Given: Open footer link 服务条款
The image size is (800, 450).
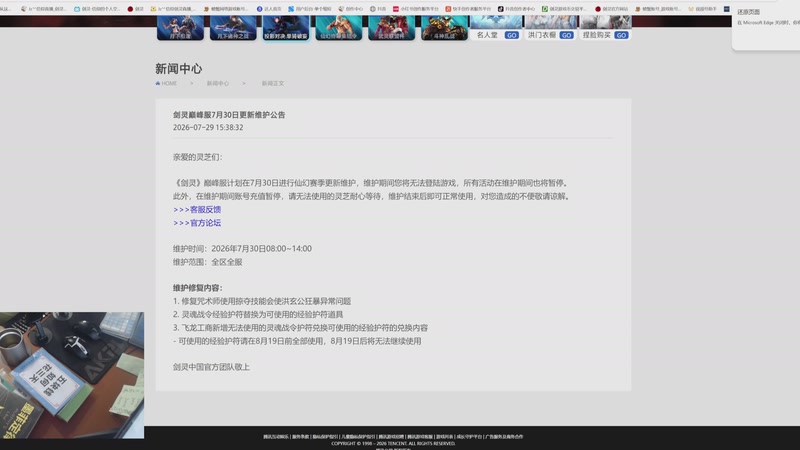Looking at the screenshot, I should tap(301, 437).
